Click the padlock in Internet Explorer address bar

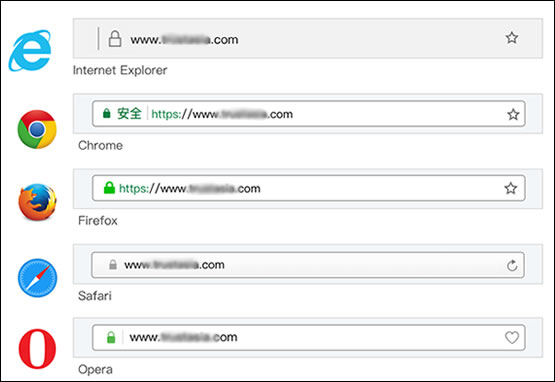click(x=115, y=39)
